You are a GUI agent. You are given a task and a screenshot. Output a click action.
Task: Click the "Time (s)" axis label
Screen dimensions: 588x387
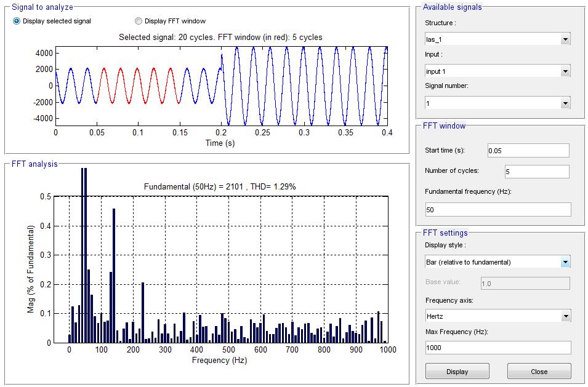click(220, 143)
